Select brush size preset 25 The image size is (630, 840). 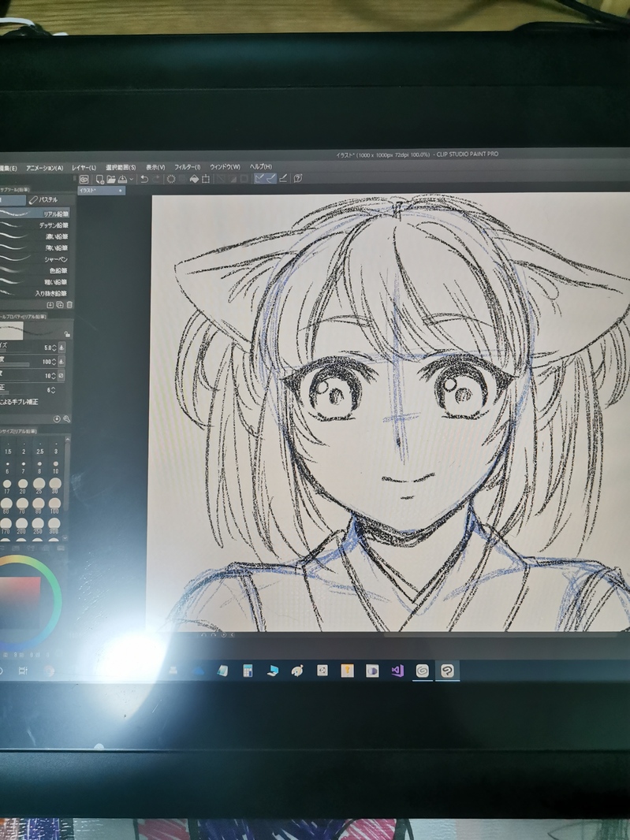[x=39, y=486]
